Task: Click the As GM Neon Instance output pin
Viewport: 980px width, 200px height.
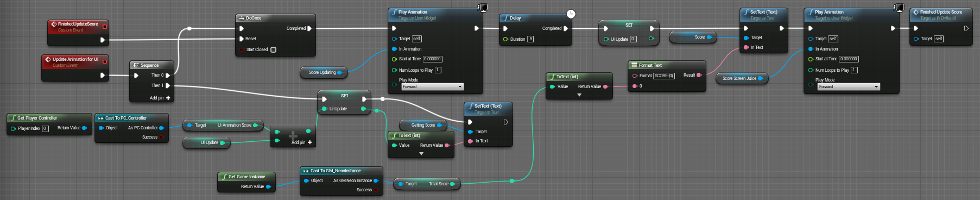Action: click(x=376, y=180)
